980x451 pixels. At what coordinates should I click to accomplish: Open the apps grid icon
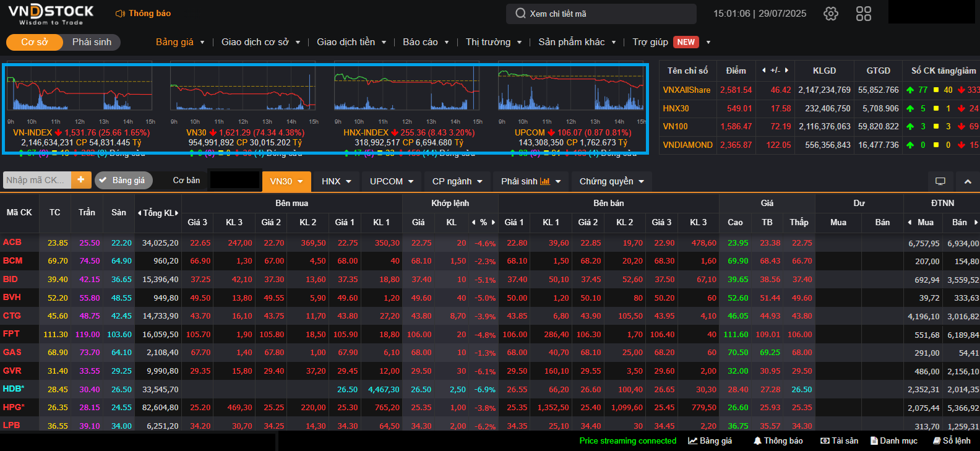pos(864,14)
